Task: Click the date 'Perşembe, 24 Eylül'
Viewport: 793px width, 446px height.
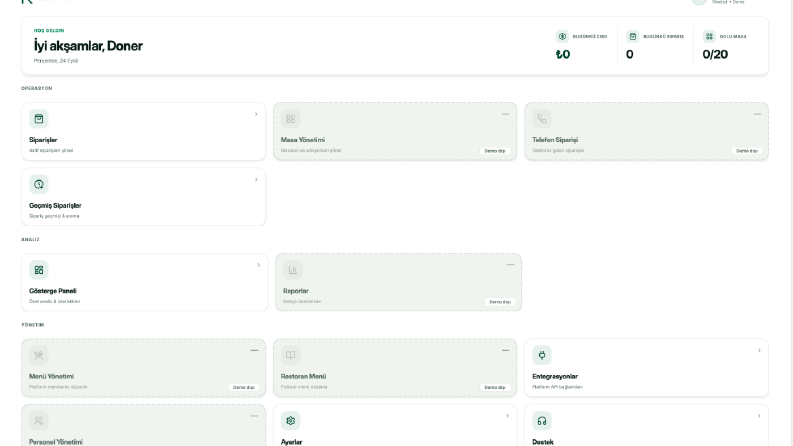Action: [x=56, y=61]
